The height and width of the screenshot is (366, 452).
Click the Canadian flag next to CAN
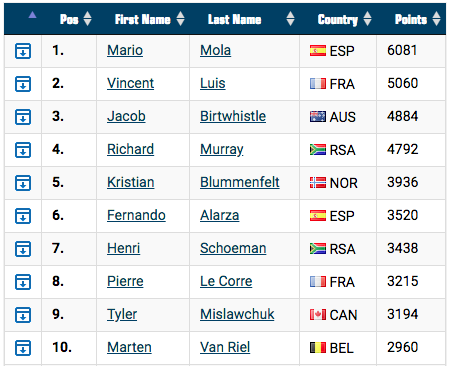[x=318, y=315]
